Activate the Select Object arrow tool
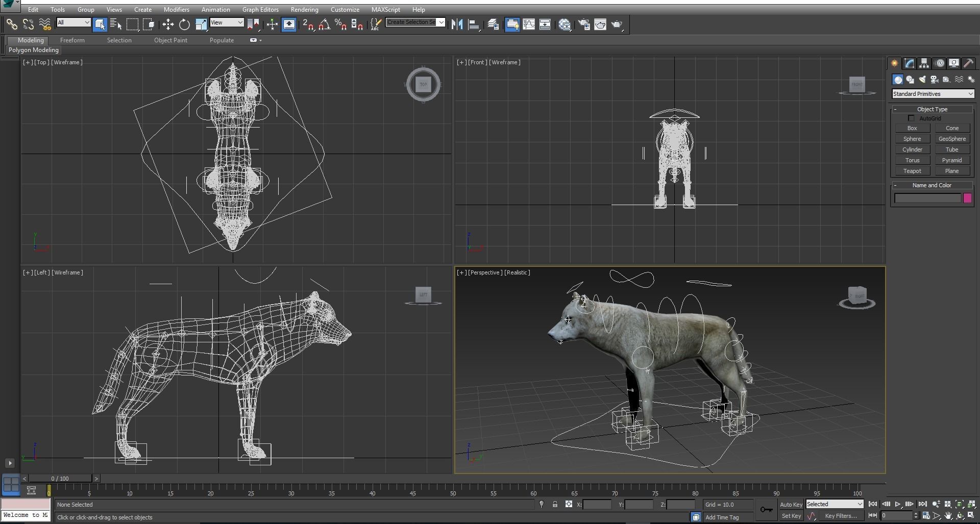 click(x=100, y=24)
